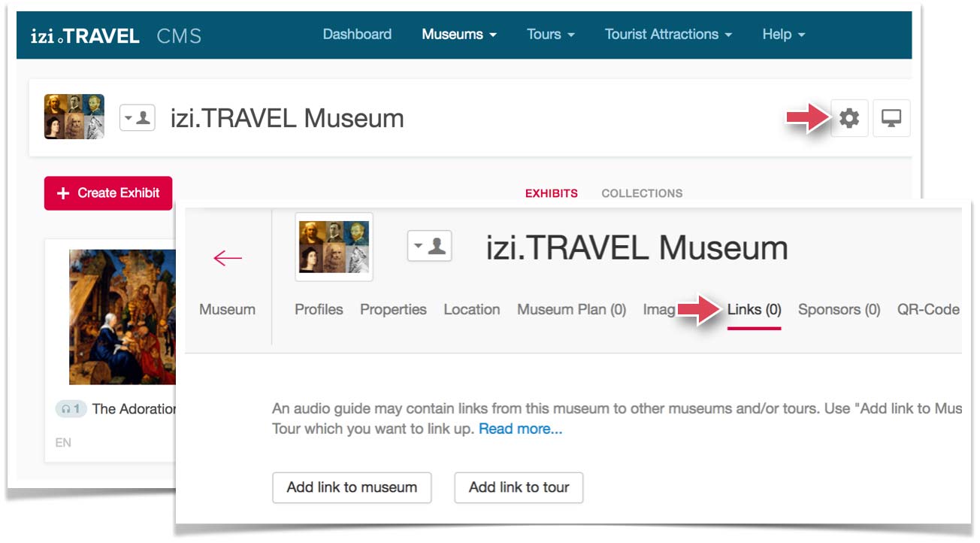Click museum portrait thumbnail in front panel
Viewport: 980px width, 543px height.
334,247
